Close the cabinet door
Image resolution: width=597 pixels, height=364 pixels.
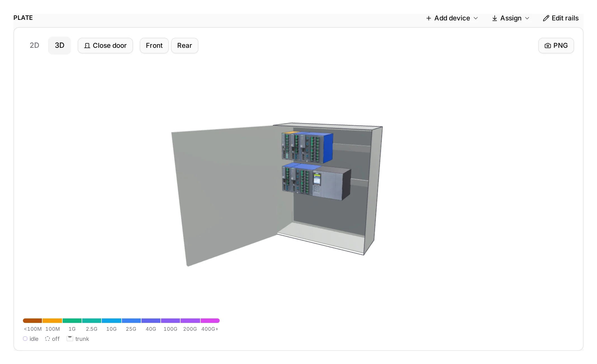(105, 46)
